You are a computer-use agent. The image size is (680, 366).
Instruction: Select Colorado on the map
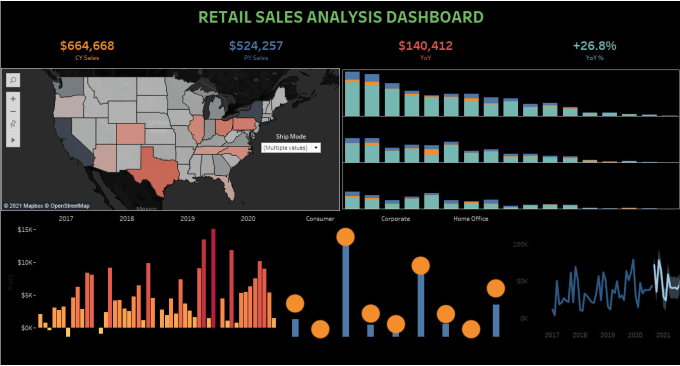[130, 134]
